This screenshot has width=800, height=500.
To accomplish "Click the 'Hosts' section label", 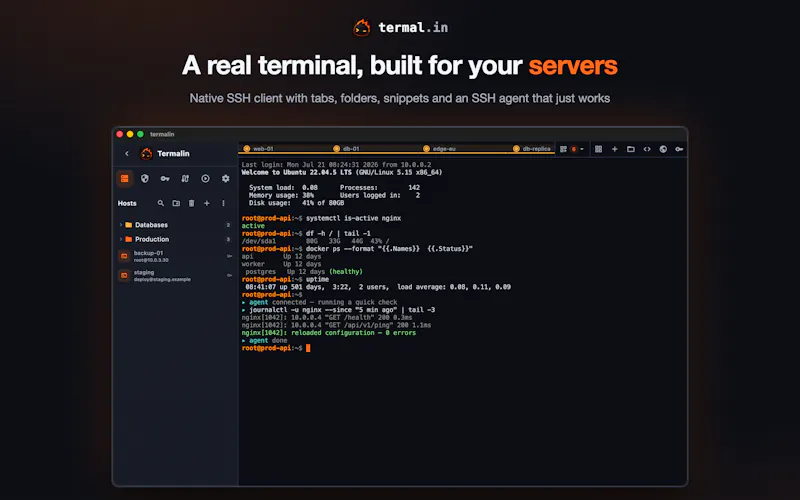I will tap(127, 203).
